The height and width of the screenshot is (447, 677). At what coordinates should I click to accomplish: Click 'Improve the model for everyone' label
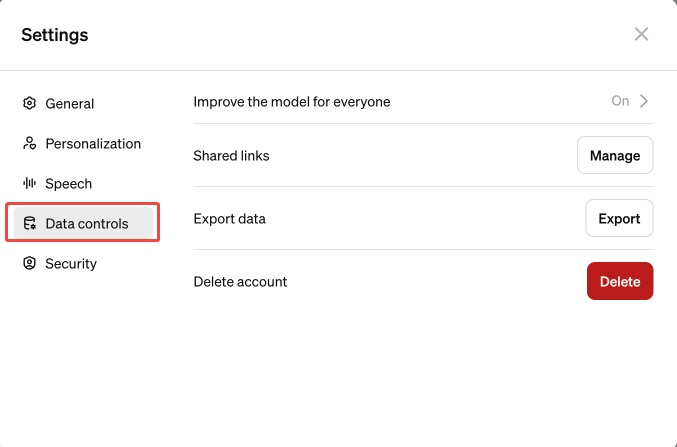291,101
